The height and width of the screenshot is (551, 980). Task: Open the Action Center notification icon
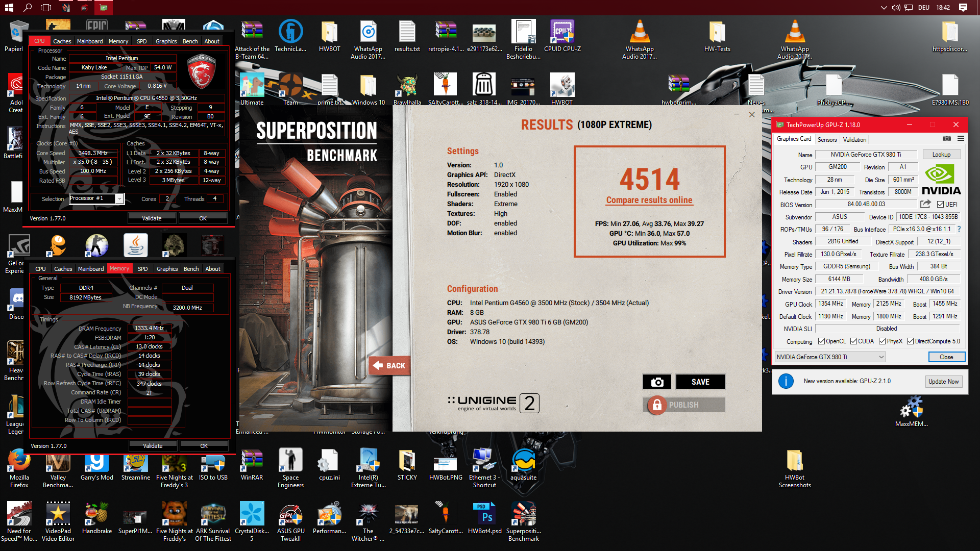click(x=963, y=8)
